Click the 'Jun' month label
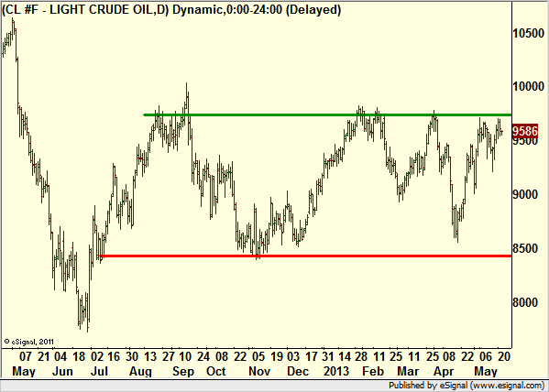The height and width of the screenshot is (392, 549). pos(62,371)
